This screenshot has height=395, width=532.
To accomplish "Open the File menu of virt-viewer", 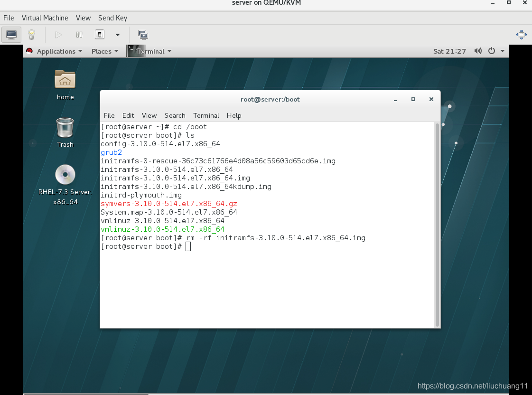I will click(x=9, y=18).
